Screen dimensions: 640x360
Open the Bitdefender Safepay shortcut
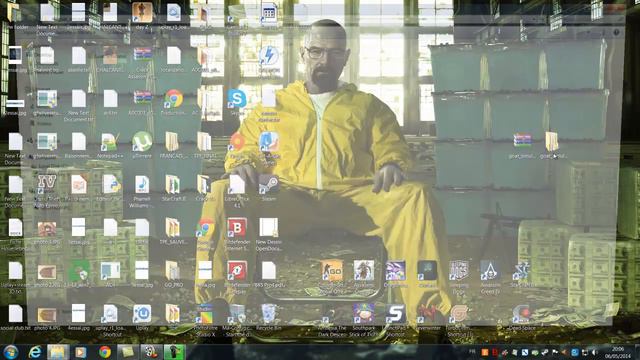tap(237, 271)
